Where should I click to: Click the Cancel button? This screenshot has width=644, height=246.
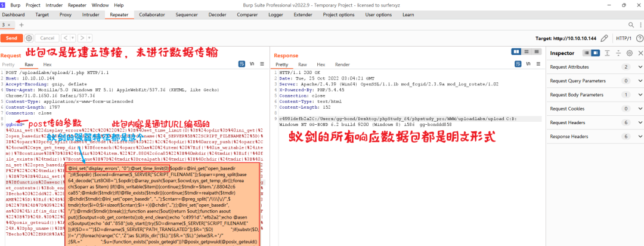click(x=47, y=38)
